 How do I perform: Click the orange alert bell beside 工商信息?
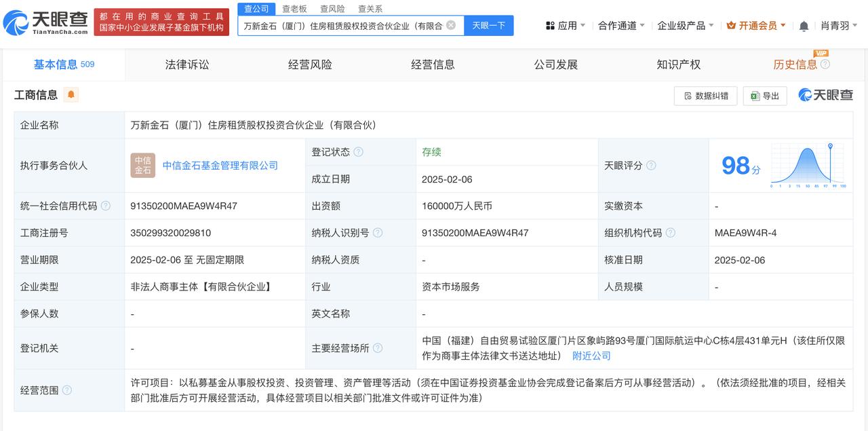71,95
